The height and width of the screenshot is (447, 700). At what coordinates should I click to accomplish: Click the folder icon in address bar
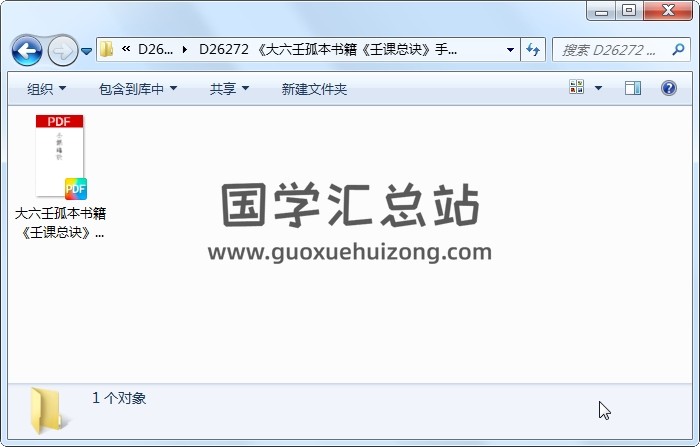[106, 49]
